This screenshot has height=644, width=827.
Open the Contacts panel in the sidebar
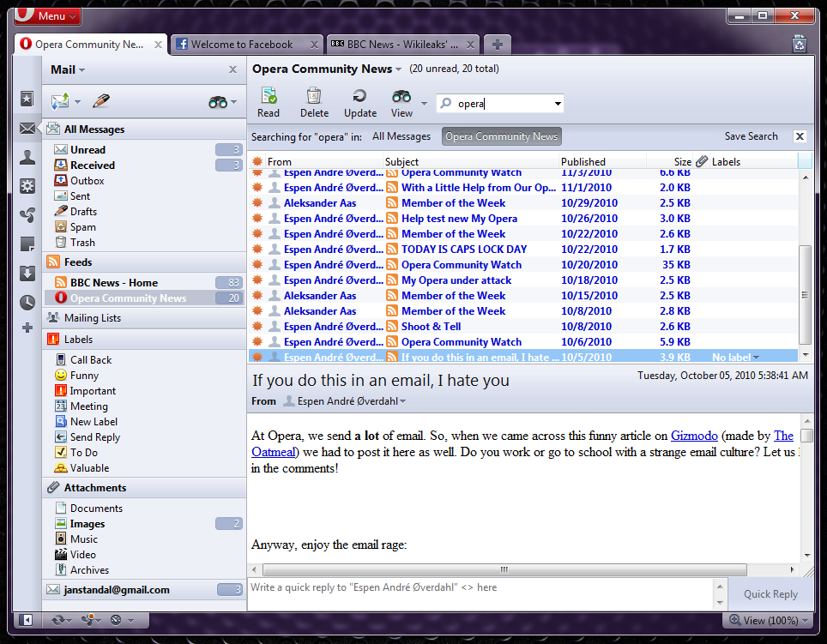pyautogui.click(x=27, y=157)
